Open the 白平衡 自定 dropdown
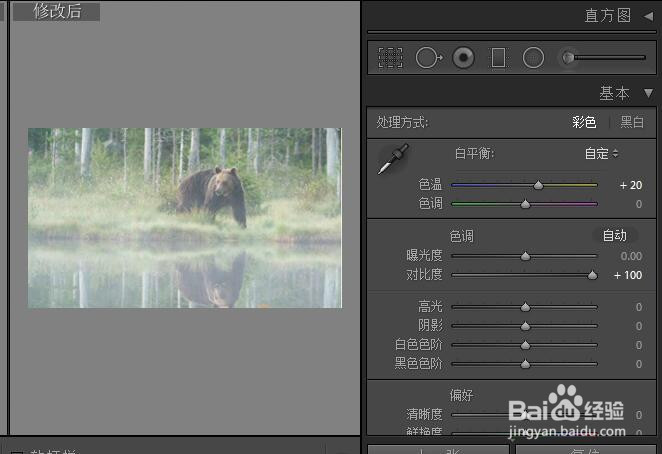The width and height of the screenshot is (662, 454). click(x=602, y=154)
